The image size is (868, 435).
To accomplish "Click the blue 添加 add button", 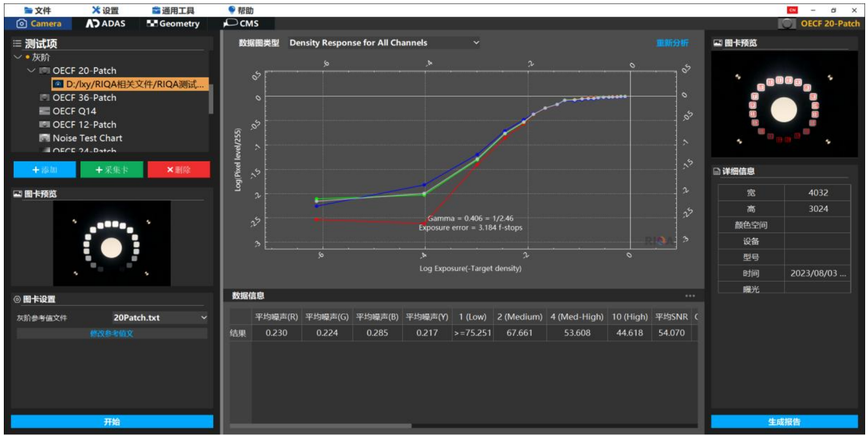I will pyautogui.click(x=45, y=169).
